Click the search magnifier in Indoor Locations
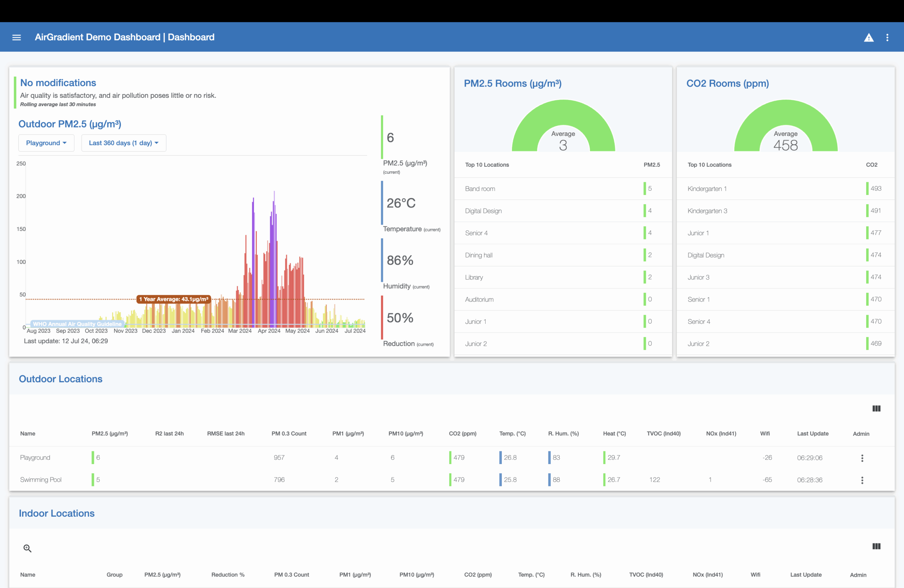 click(27, 548)
